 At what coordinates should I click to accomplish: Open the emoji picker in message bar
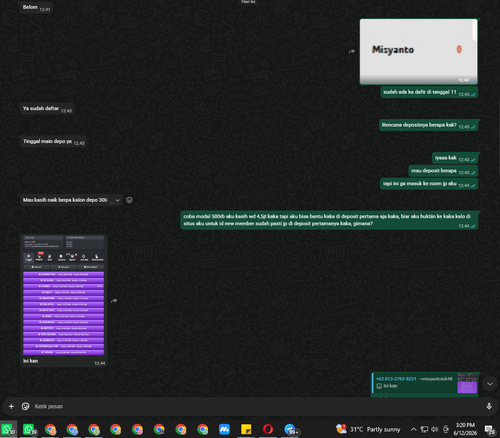25,406
